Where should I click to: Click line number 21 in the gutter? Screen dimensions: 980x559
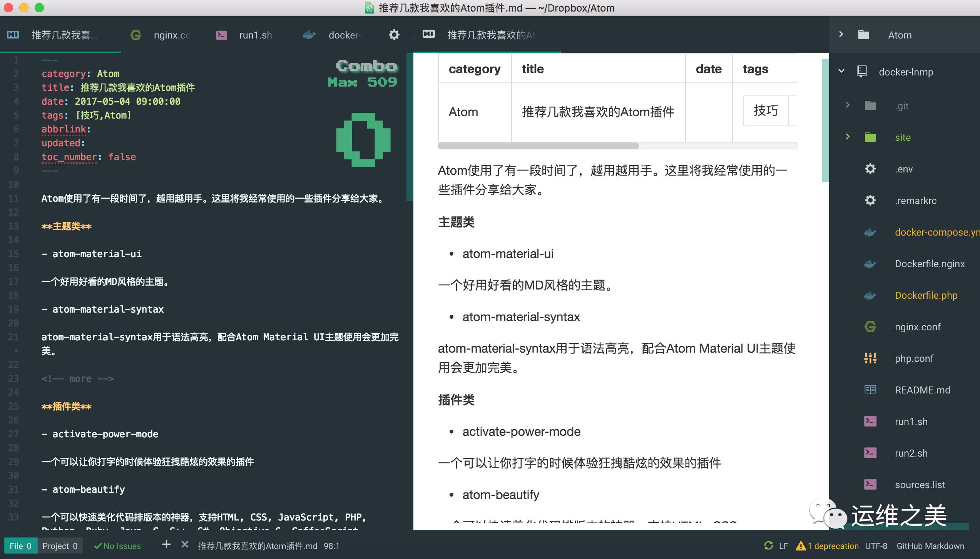tap(13, 337)
